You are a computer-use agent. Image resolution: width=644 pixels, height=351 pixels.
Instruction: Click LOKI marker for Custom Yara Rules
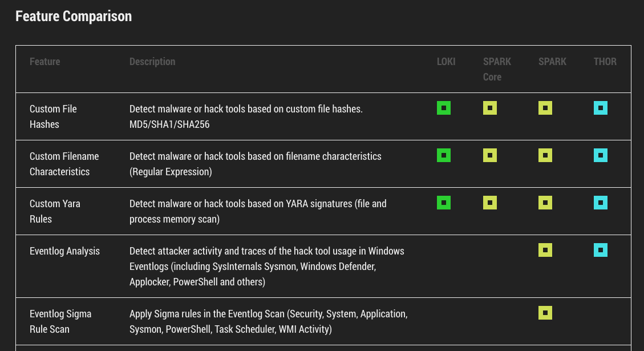coord(444,203)
